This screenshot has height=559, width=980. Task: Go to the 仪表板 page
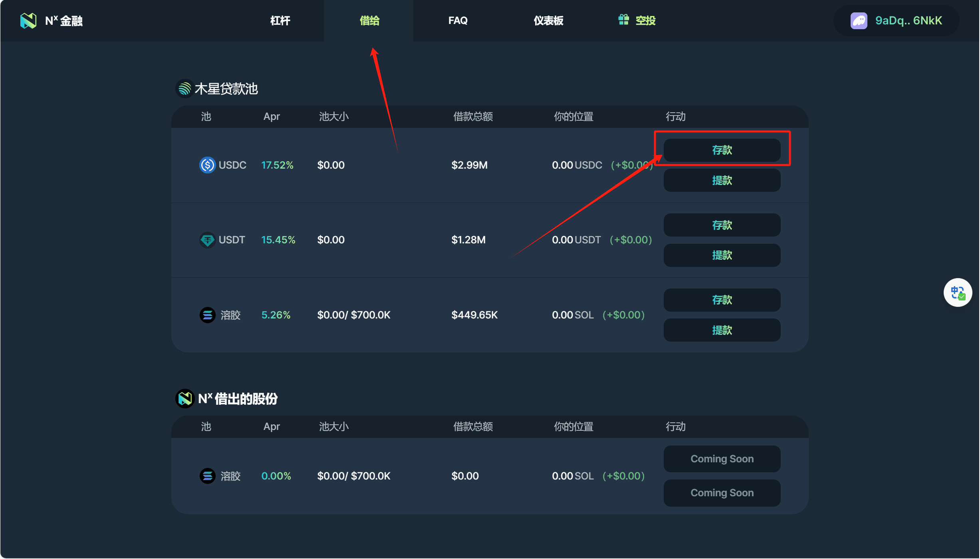point(548,20)
